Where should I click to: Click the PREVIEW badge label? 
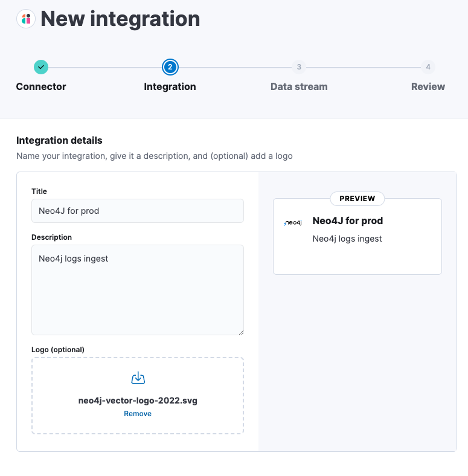click(357, 198)
